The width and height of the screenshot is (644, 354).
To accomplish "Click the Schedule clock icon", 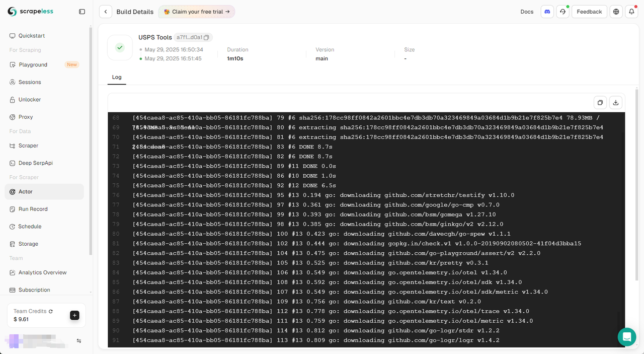I will (x=13, y=227).
